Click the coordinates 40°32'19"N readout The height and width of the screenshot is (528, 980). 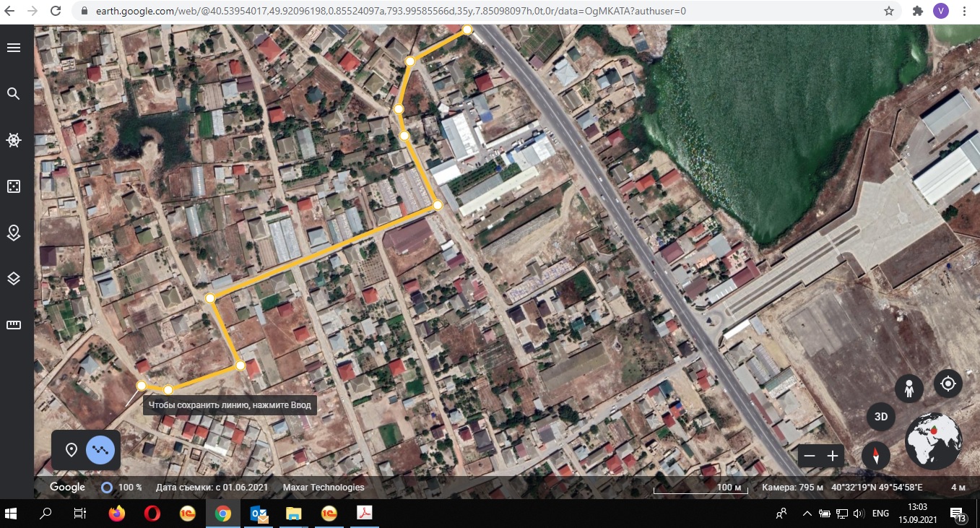coord(877,488)
